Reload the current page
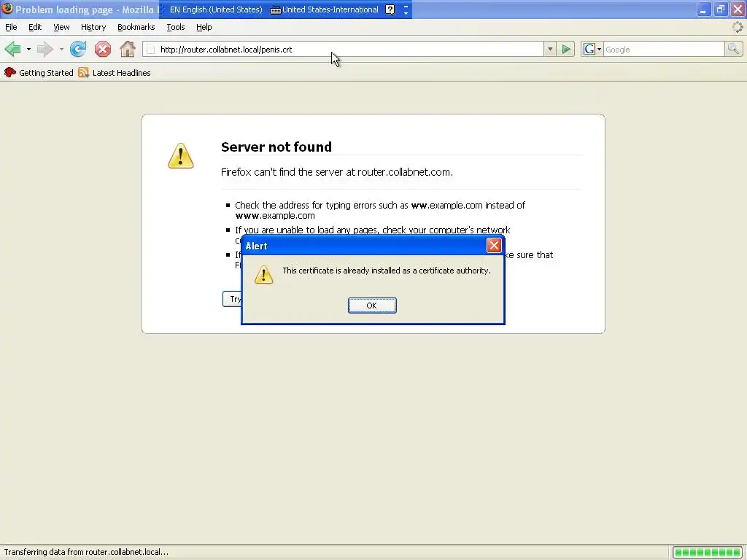Viewport: 747px width, 560px height. (x=78, y=49)
